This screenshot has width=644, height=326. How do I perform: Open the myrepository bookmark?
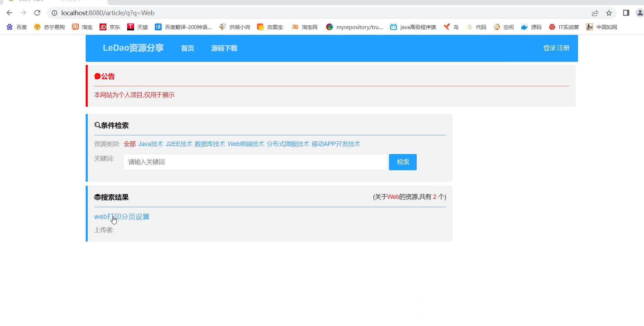pos(355,27)
